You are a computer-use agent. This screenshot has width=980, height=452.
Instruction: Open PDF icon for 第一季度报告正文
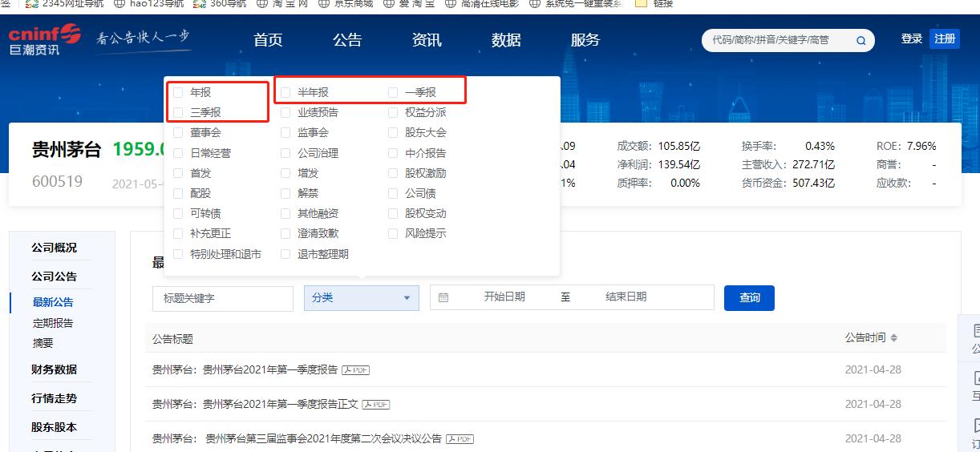pos(376,405)
